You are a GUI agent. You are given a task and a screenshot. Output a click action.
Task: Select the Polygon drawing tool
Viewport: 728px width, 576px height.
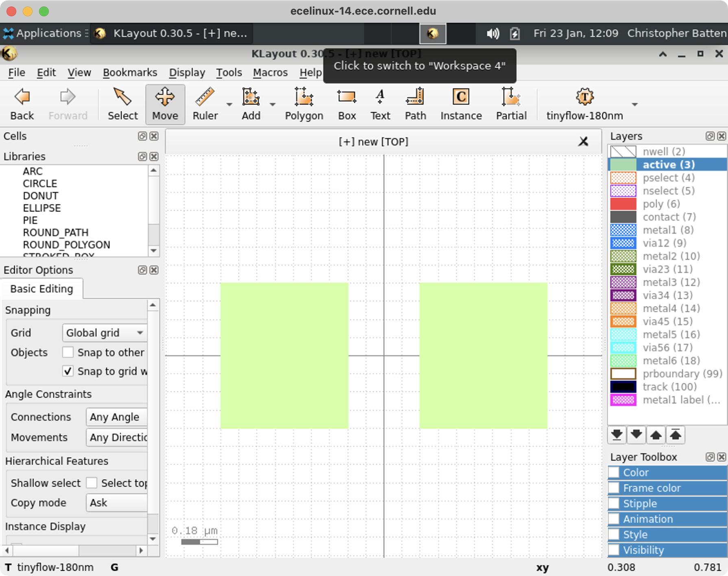(x=304, y=104)
